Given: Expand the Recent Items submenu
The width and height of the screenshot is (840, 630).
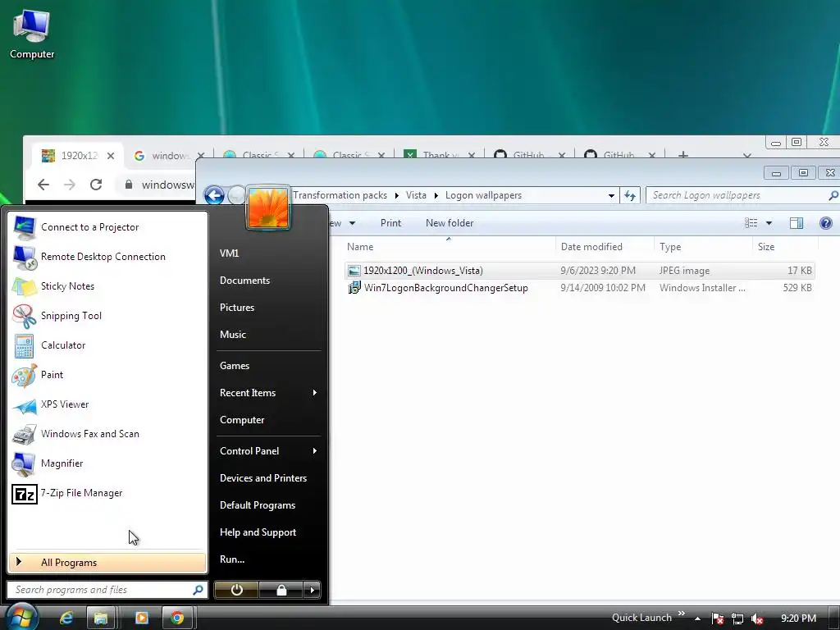Looking at the screenshot, I should coord(314,393).
